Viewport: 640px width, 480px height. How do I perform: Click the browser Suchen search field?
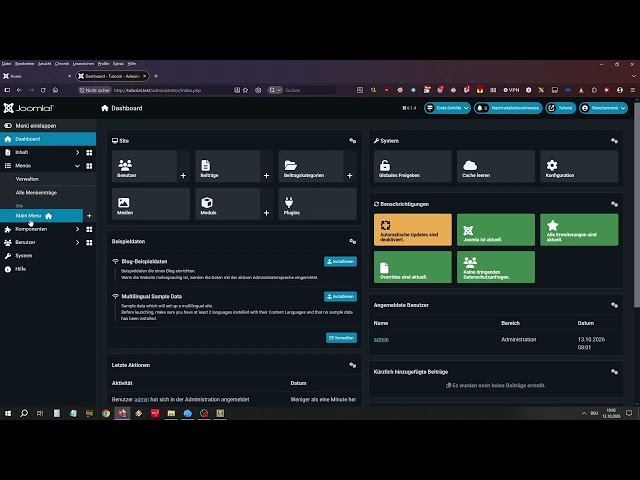[310, 90]
